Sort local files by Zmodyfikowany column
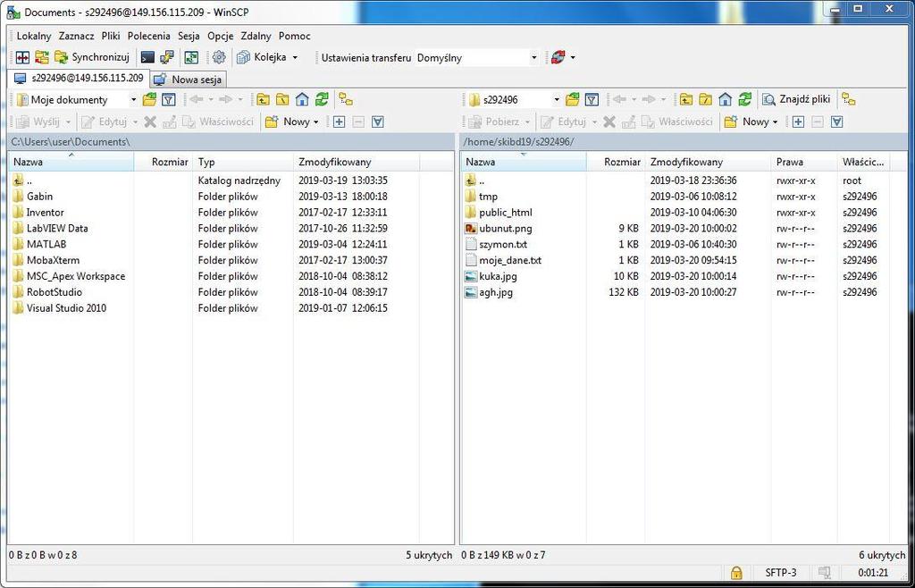Image resolution: width=915 pixels, height=588 pixels. [356, 162]
